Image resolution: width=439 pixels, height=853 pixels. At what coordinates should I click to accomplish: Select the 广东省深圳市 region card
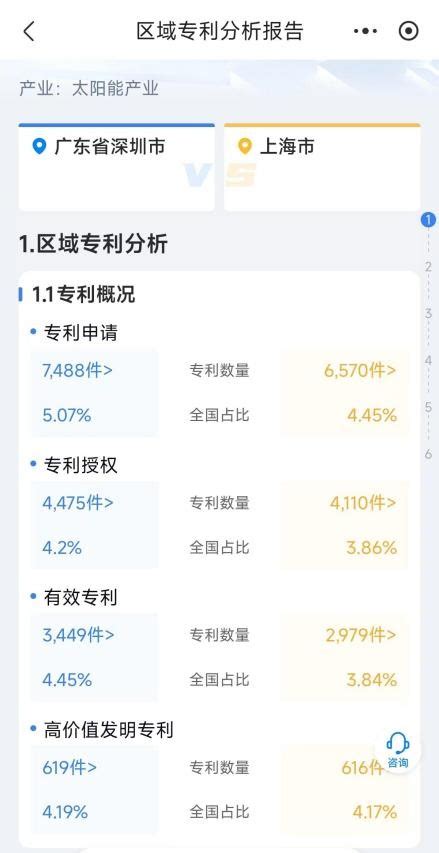pyautogui.click(x=116, y=168)
